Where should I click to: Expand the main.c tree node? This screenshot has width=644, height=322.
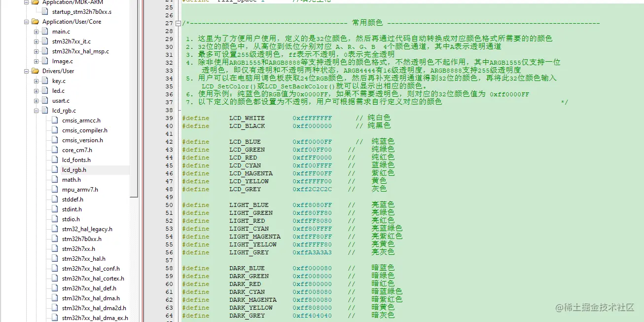(36, 32)
